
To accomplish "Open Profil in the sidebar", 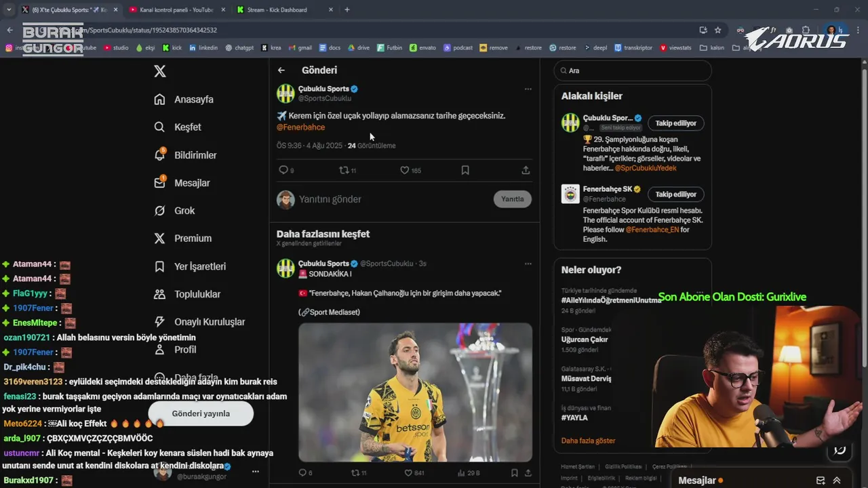I will pyautogui.click(x=175, y=350).
